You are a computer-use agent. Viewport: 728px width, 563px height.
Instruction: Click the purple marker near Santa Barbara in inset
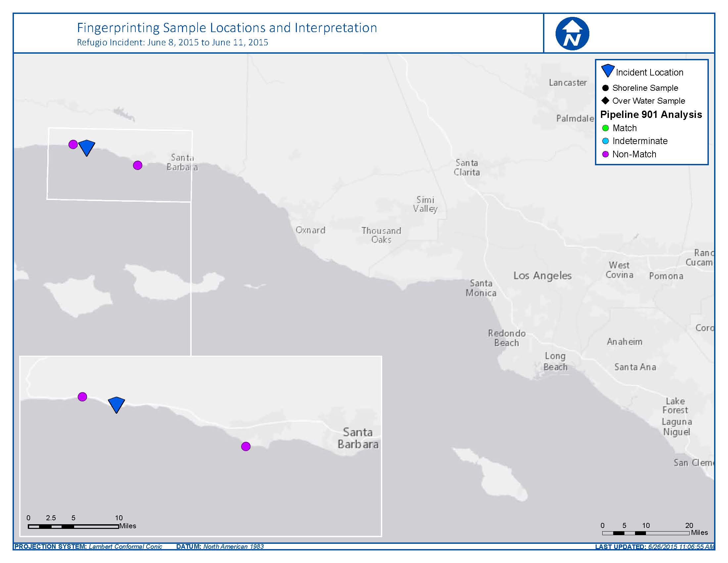[246, 446]
